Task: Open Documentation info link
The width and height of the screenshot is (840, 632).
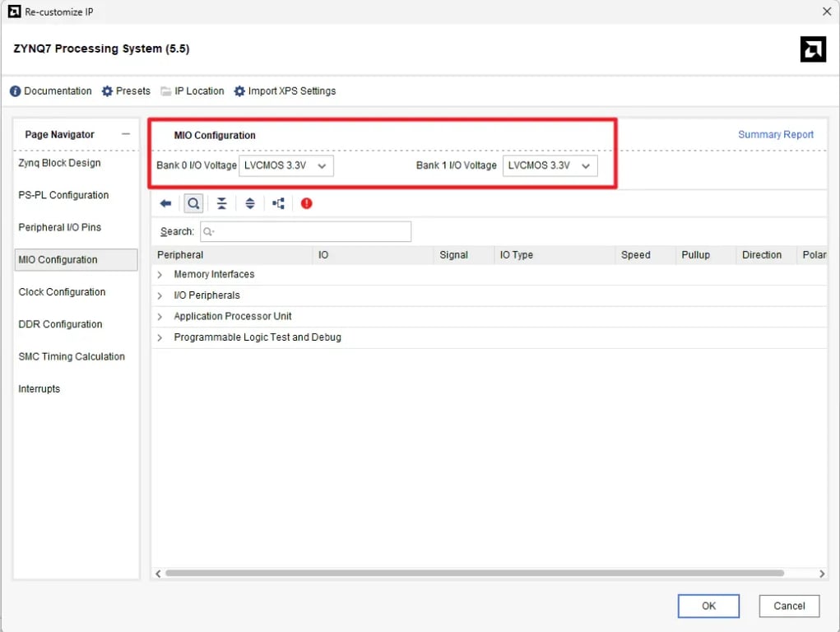Action: 51,91
